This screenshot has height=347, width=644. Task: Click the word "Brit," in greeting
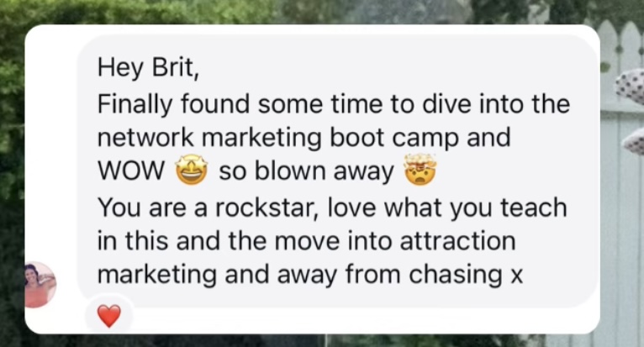point(176,67)
